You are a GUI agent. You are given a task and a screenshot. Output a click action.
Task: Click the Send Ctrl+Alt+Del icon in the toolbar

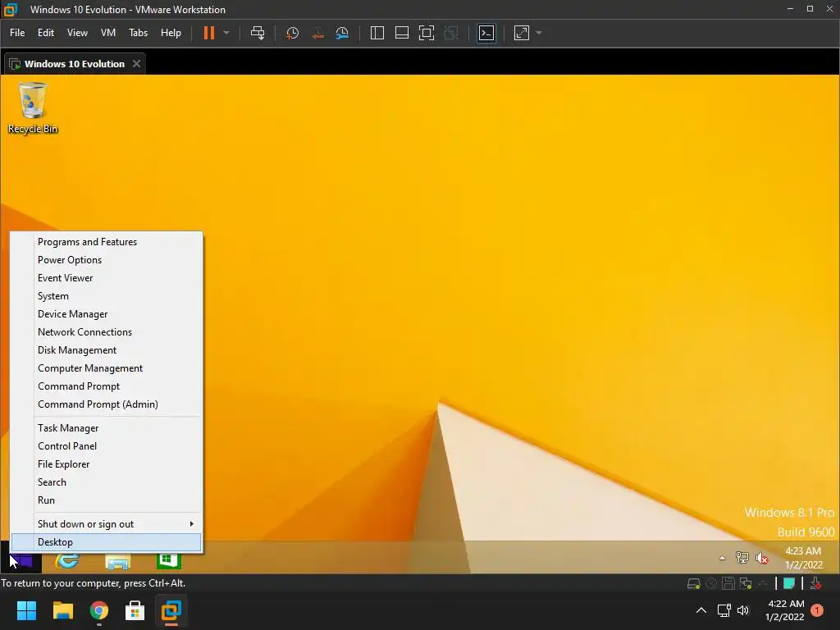pos(258,33)
